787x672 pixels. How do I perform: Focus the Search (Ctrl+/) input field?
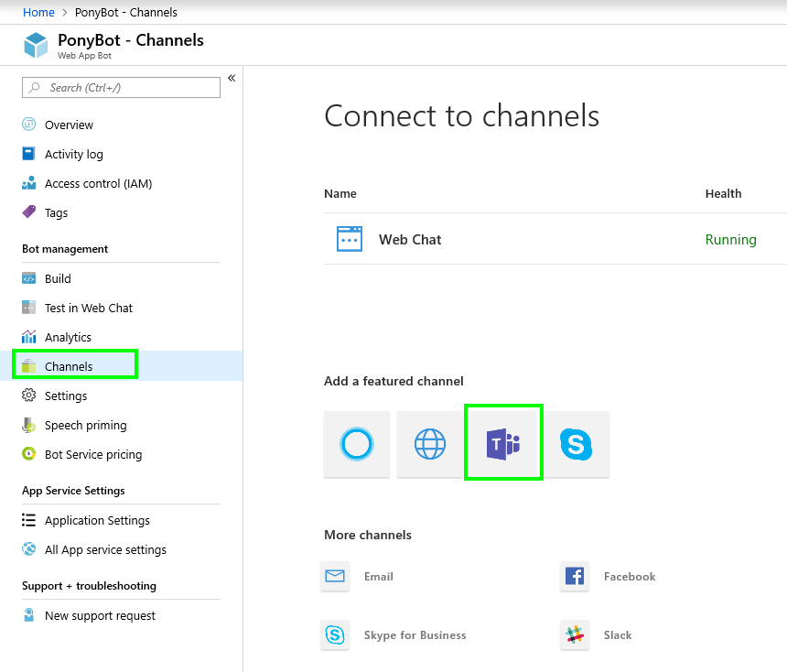tap(121, 87)
